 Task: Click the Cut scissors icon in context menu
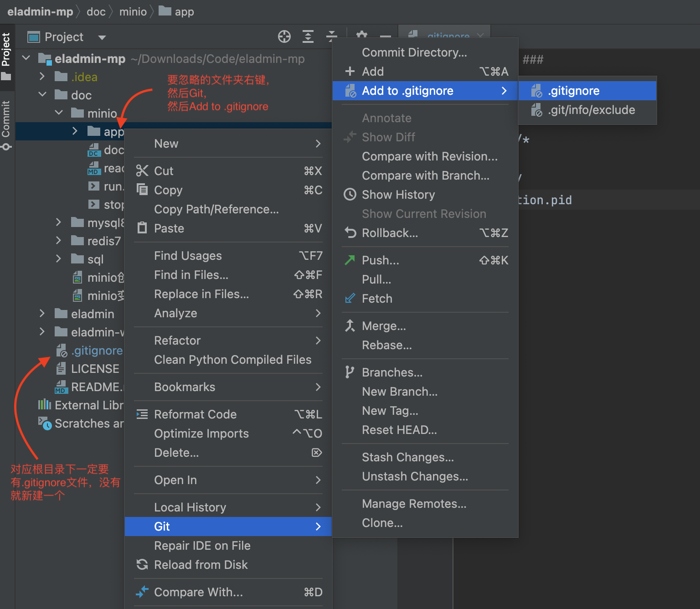(x=142, y=171)
